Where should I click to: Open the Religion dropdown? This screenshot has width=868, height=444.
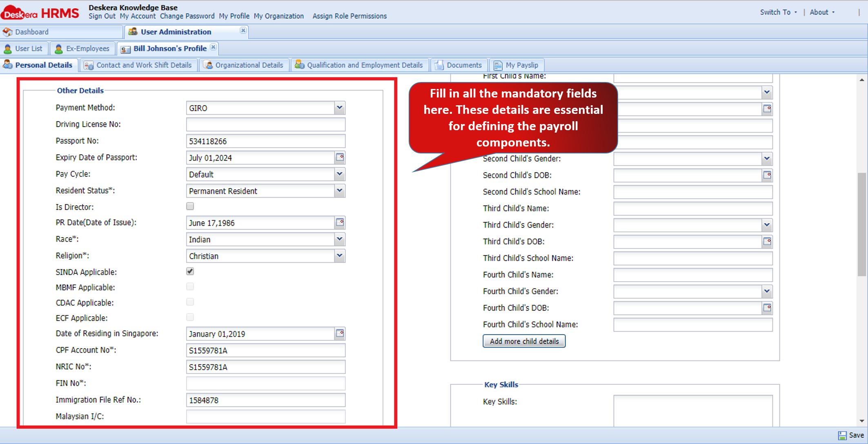coord(340,256)
